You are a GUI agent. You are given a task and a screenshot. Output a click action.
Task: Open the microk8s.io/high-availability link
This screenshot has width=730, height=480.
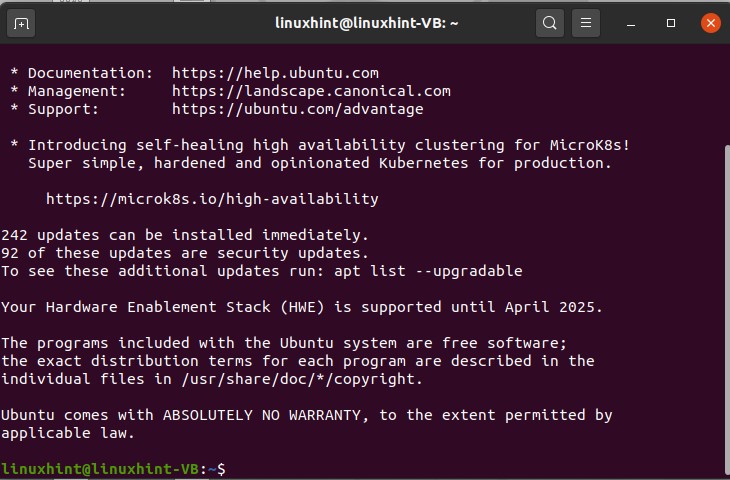tap(212, 199)
